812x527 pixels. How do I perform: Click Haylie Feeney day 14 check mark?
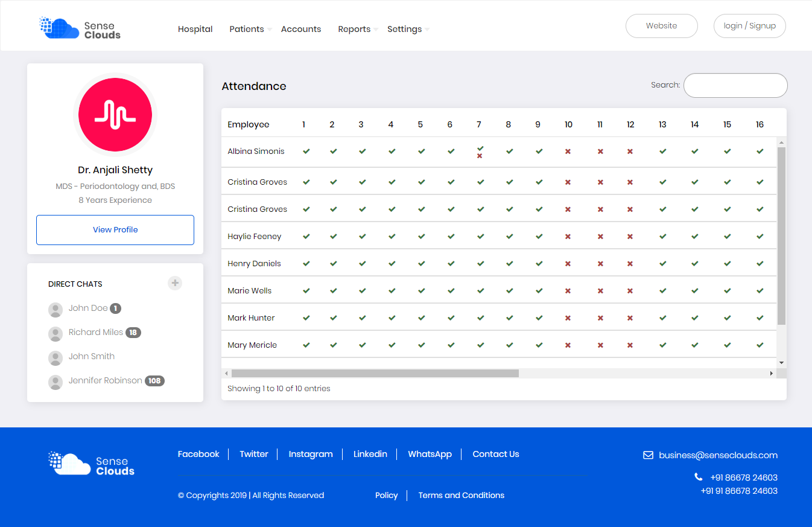pyautogui.click(x=695, y=237)
